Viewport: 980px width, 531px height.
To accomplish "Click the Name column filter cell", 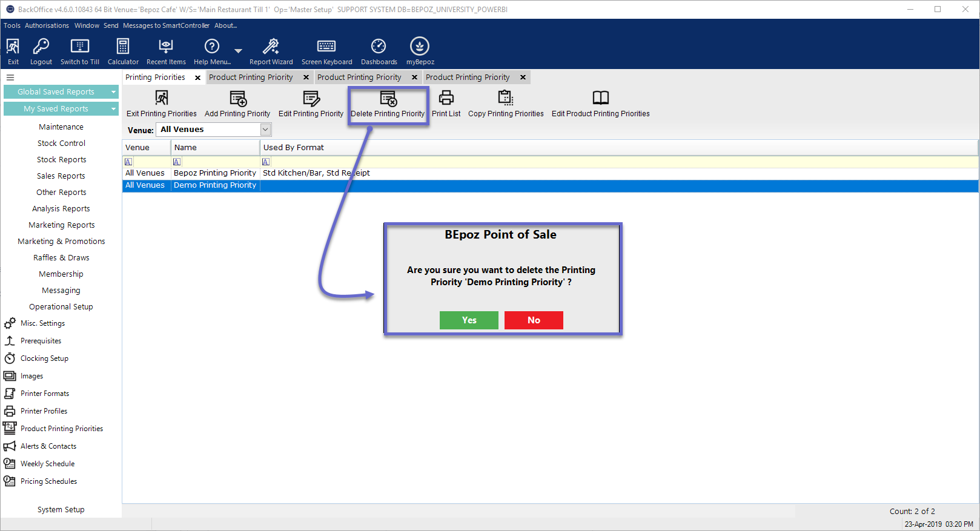I will 215,162.
